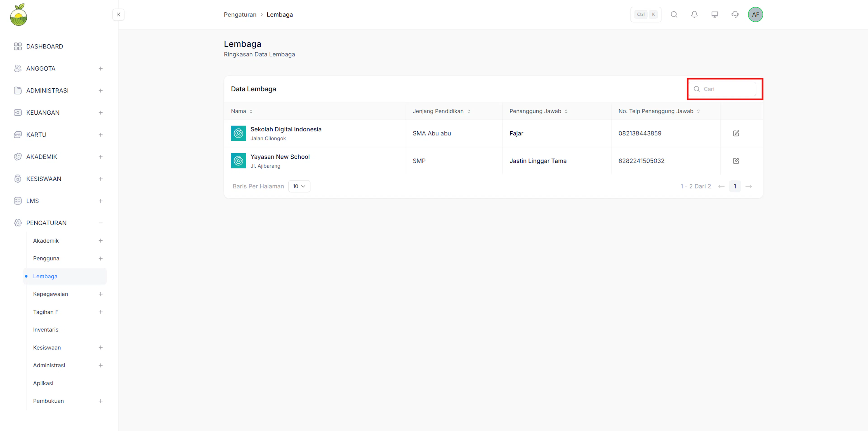
Task: Sort by Jenjang Pendidikan column
Action: tap(468, 111)
